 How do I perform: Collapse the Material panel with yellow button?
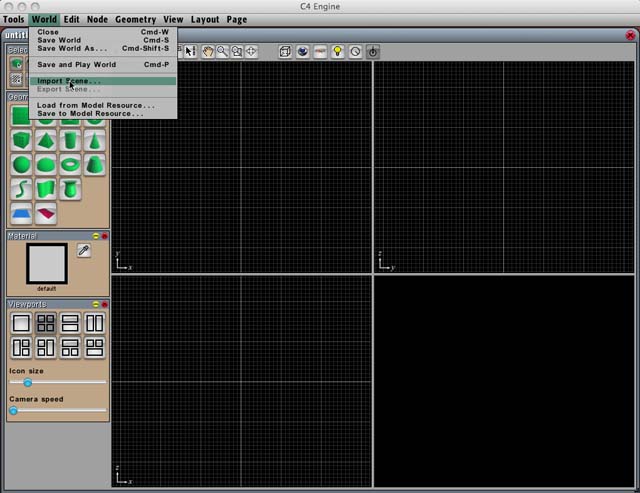tap(95, 236)
